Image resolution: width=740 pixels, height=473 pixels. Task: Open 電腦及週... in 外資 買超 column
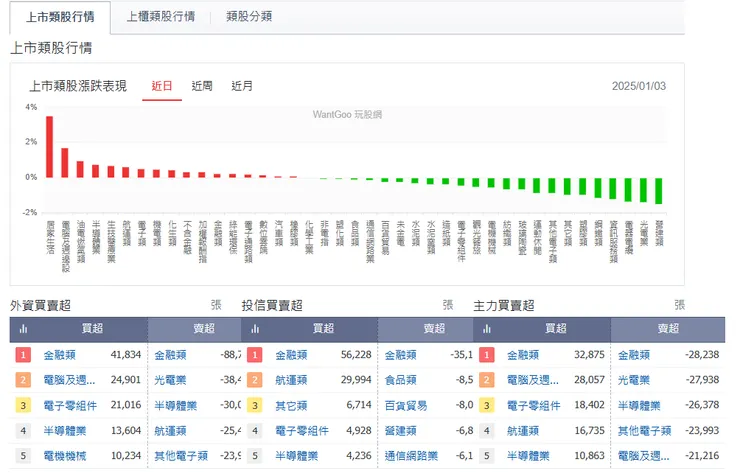(x=69, y=380)
